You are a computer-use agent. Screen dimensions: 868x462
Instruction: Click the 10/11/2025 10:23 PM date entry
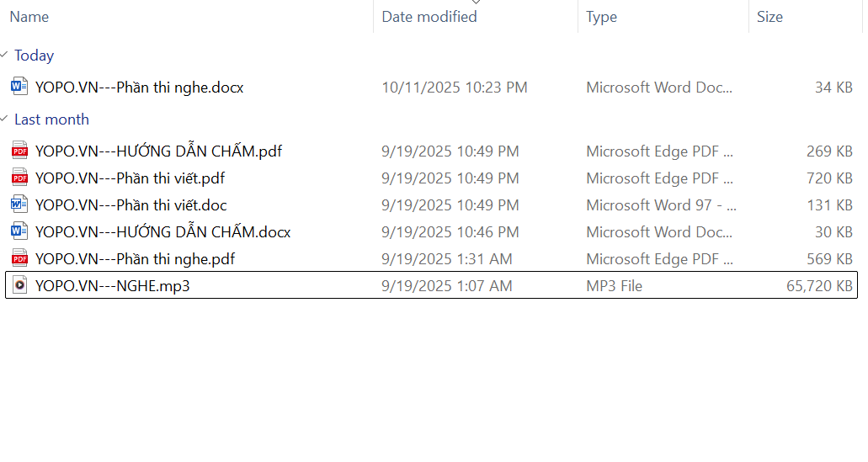(x=455, y=88)
